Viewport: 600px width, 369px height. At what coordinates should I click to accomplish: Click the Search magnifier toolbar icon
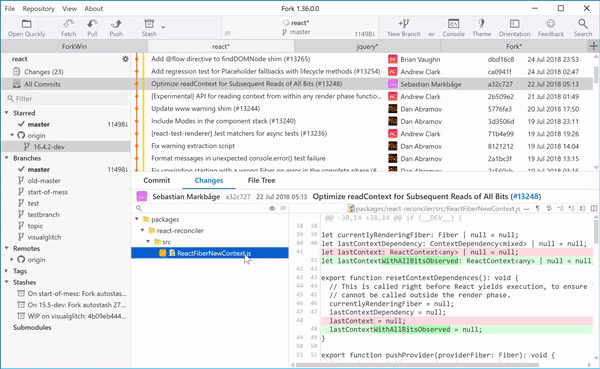(x=583, y=28)
